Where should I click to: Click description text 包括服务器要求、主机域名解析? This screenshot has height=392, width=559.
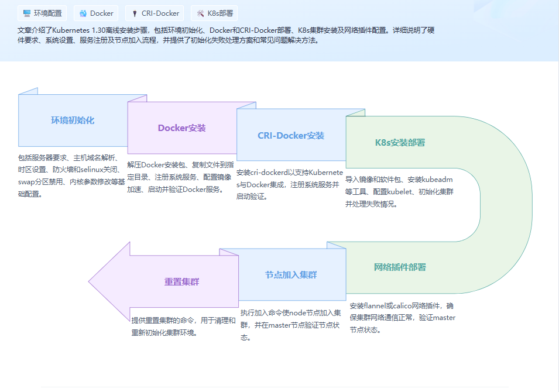[71, 176]
